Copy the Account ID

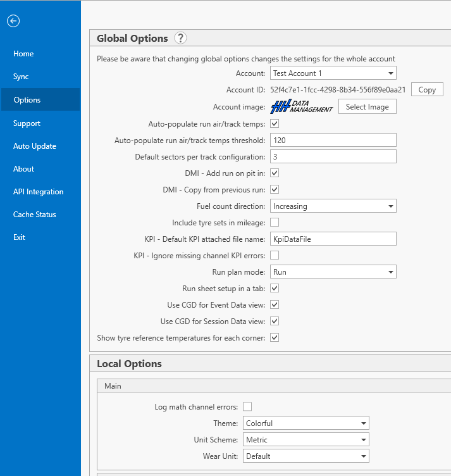(x=427, y=90)
